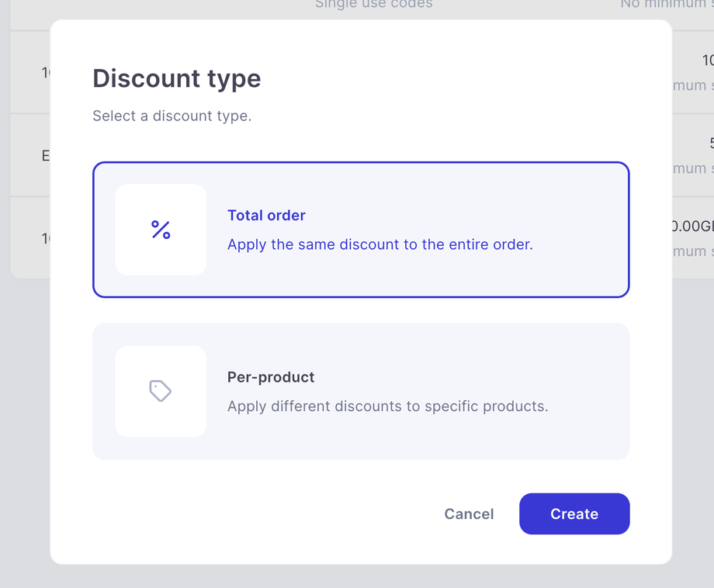The image size is (714, 588).
Task: Click Cancel to dismiss the dialog
Action: [x=469, y=514]
